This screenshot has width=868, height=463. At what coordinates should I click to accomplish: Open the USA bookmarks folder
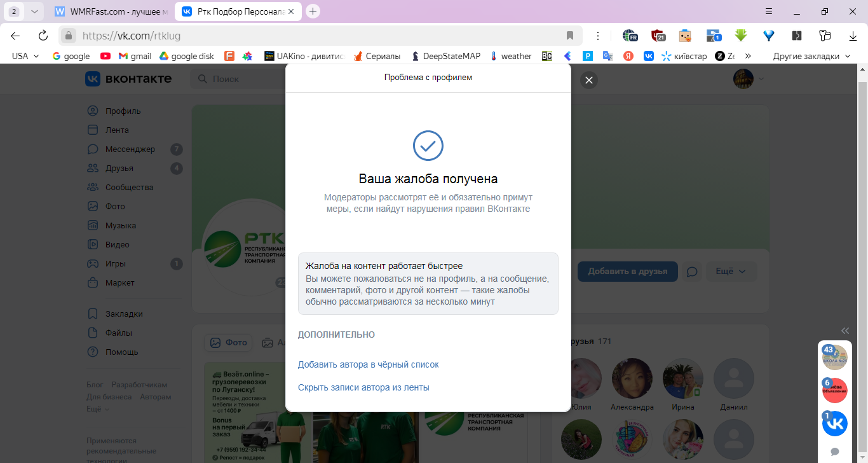(x=25, y=56)
